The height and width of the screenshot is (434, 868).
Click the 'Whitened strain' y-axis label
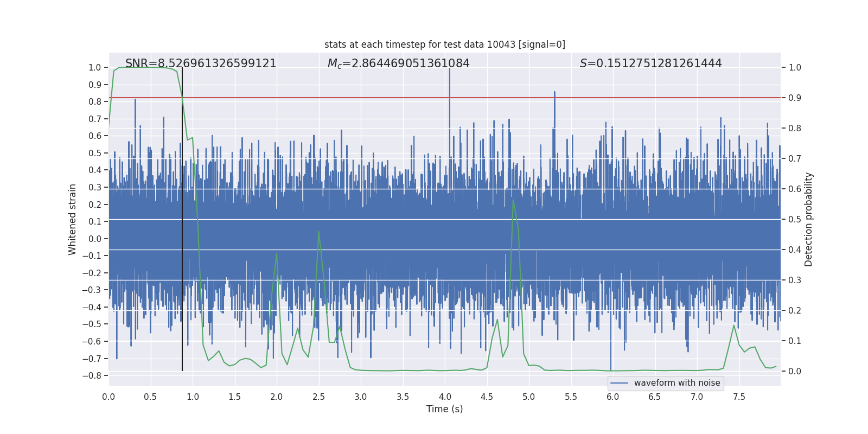tap(73, 219)
